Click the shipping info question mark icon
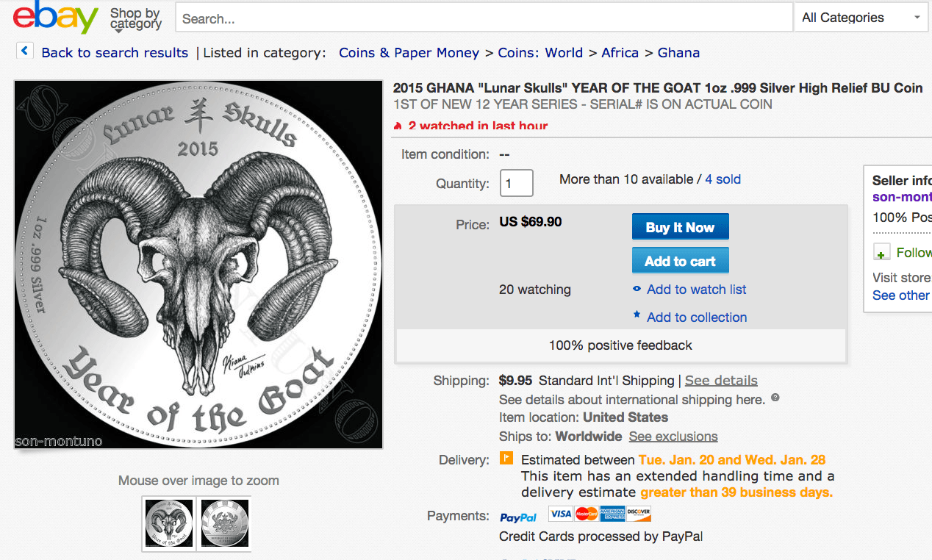Image resolution: width=932 pixels, height=560 pixels. tap(775, 398)
